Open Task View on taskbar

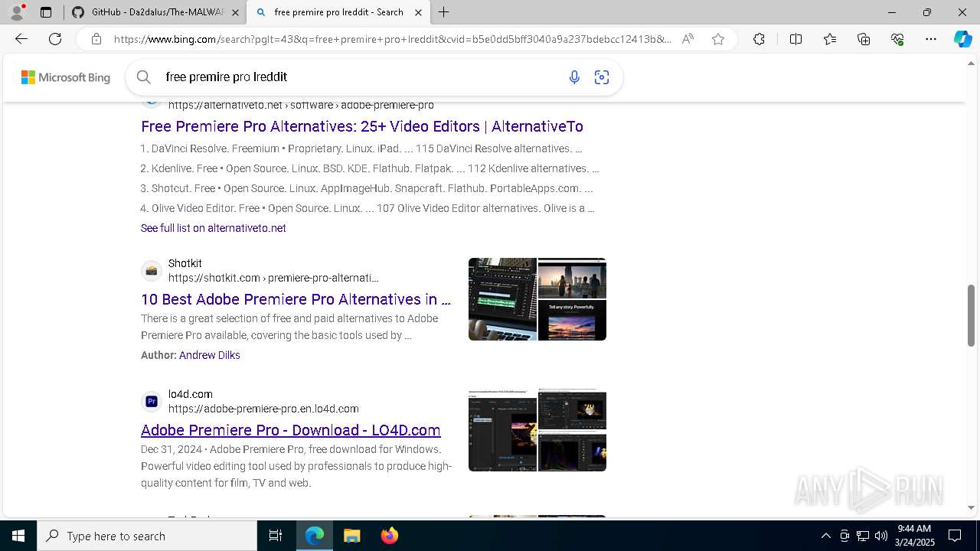[x=276, y=536]
